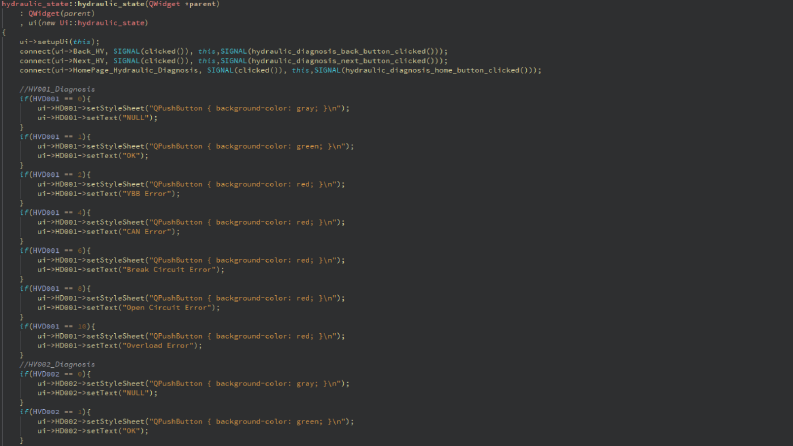
Task: Click the ui->Back_HV identifier
Action: [79, 51]
